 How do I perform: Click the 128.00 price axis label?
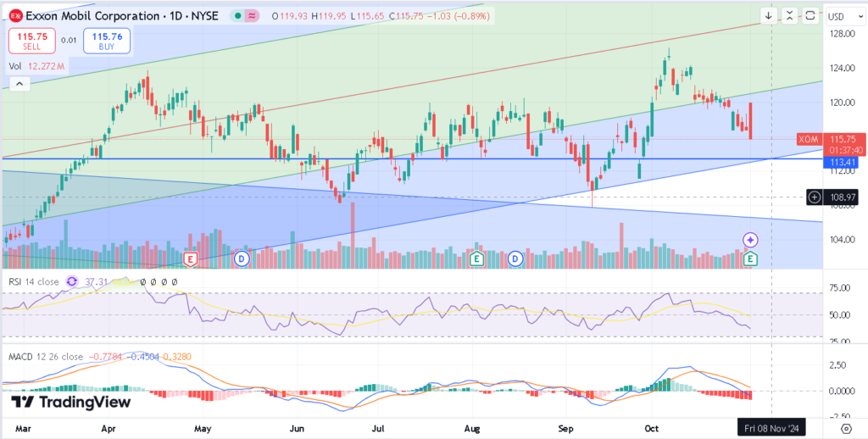point(843,34)
